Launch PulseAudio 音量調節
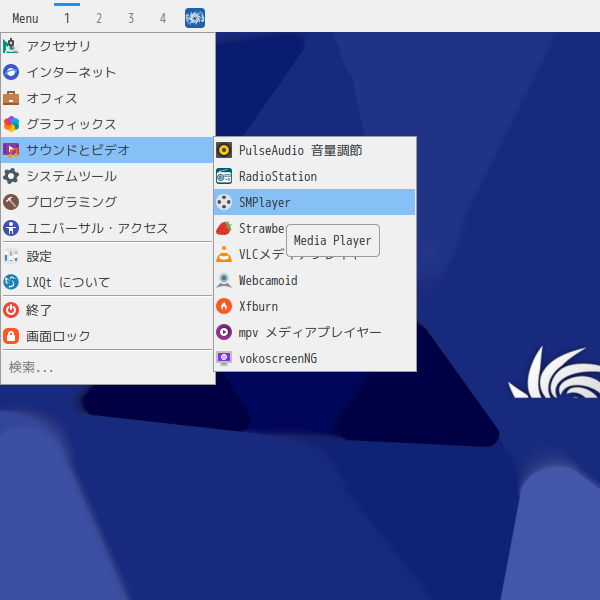 [x=315, y=150]
